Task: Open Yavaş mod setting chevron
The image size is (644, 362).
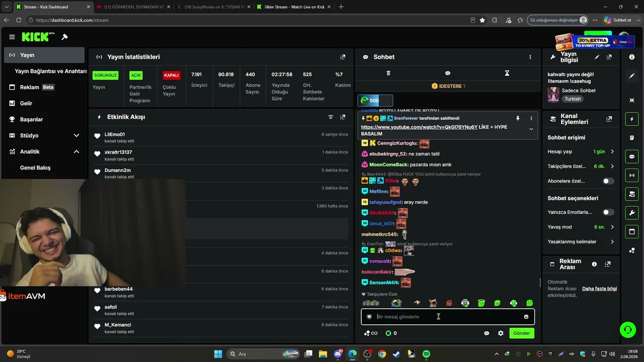Action: [612, 227]
